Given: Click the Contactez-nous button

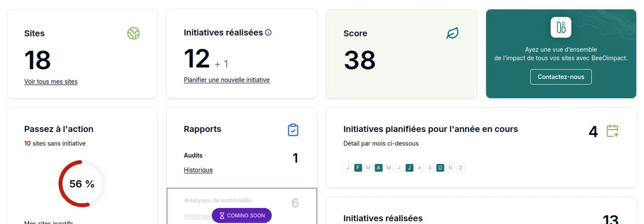Looking at the screenshot, I should coord(561,77).
